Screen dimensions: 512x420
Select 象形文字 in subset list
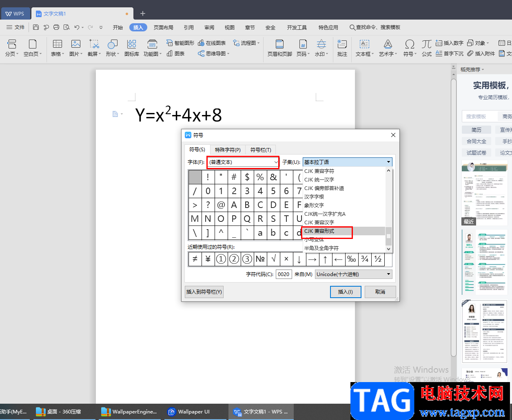(x=344, y=205)
